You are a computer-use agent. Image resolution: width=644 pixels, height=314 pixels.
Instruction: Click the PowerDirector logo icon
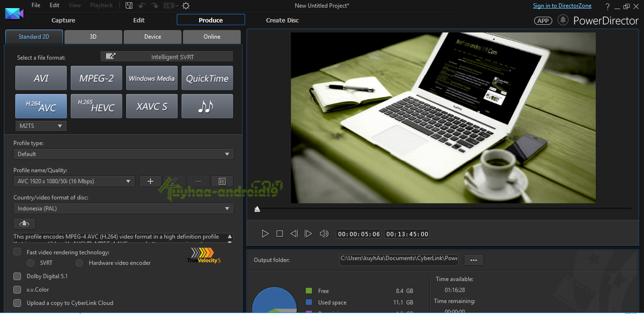click(14, 13)
